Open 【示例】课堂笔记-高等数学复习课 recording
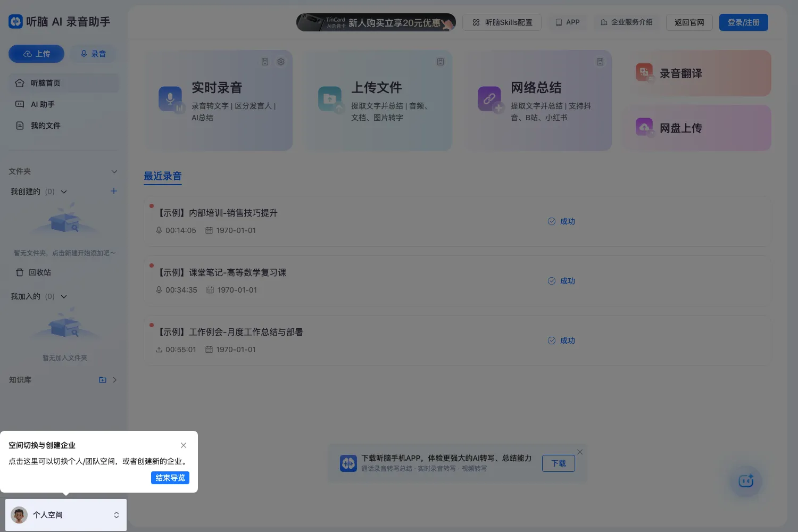The image size is (798, 532). (458, 281)
